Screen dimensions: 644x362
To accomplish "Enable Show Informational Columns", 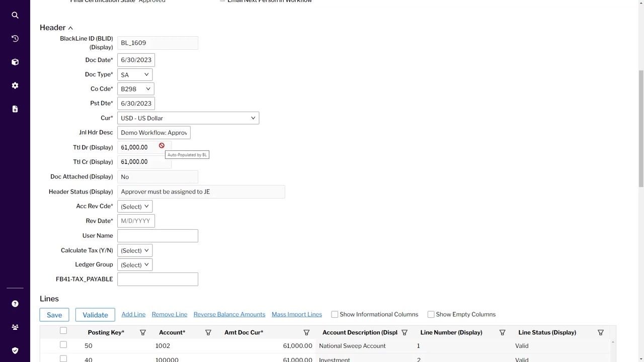I will [x=335, y=314].
